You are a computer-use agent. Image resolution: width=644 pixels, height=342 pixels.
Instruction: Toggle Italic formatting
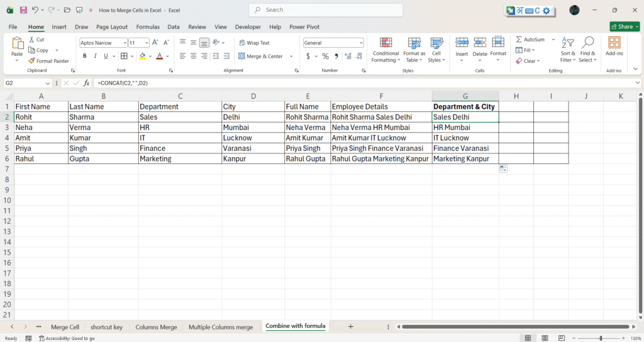pos(95,56)
